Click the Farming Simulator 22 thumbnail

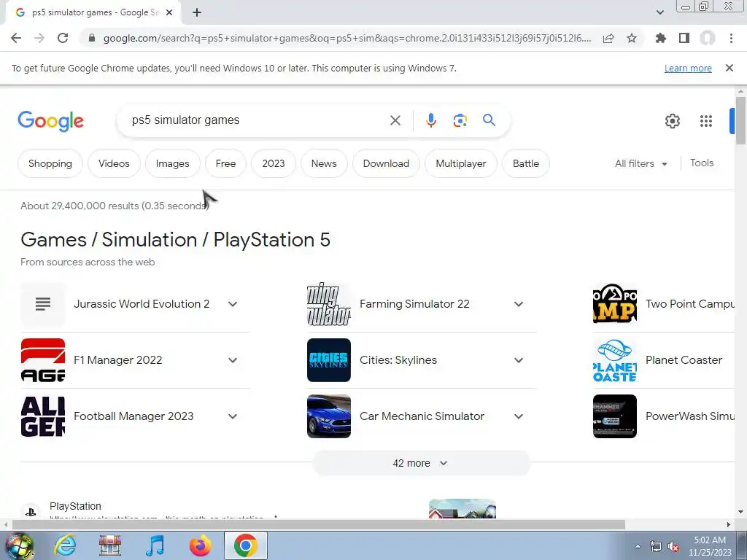click(329, 304)
